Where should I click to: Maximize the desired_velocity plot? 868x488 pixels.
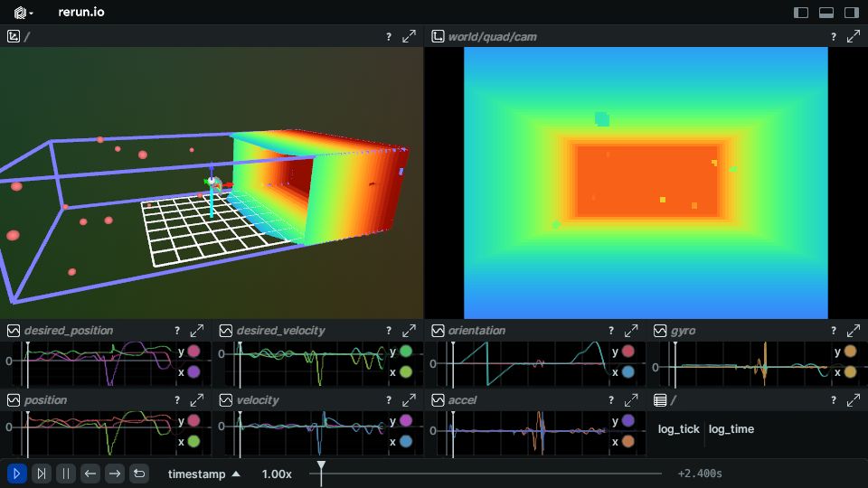click(x=409, y=331)
